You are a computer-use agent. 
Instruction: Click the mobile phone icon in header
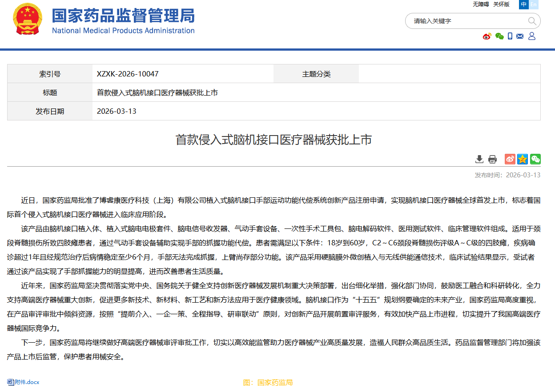pyautogui.click(x=510, y=36)
